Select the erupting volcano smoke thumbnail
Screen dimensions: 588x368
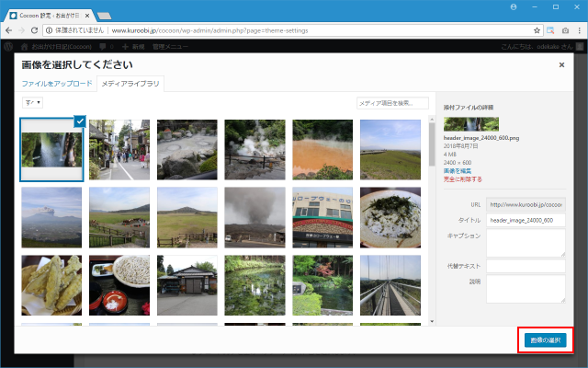(254, 217)
